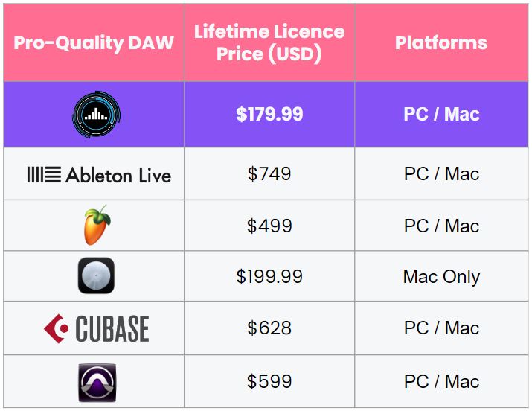Click the Lifetime Licence Price header

pyautogui.click(x=269, y=42)
